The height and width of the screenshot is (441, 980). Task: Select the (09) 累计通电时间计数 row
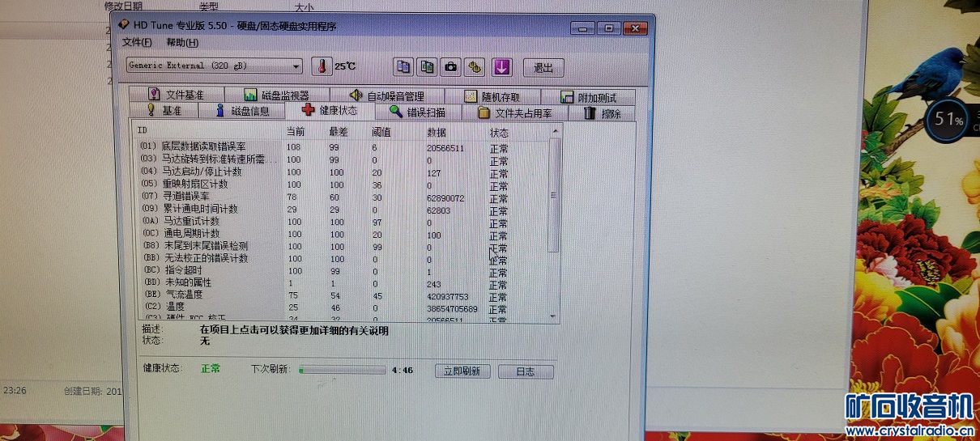[x=342, y=209]
